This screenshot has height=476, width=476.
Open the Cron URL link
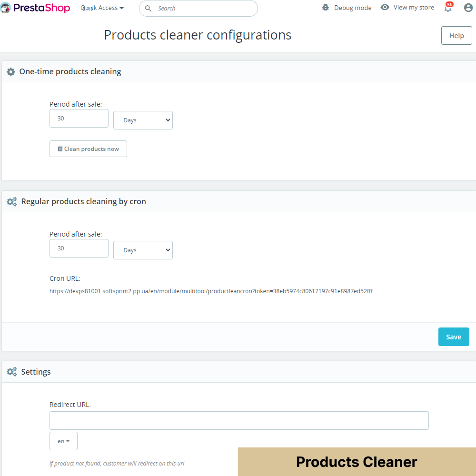[x=211, y=291]
